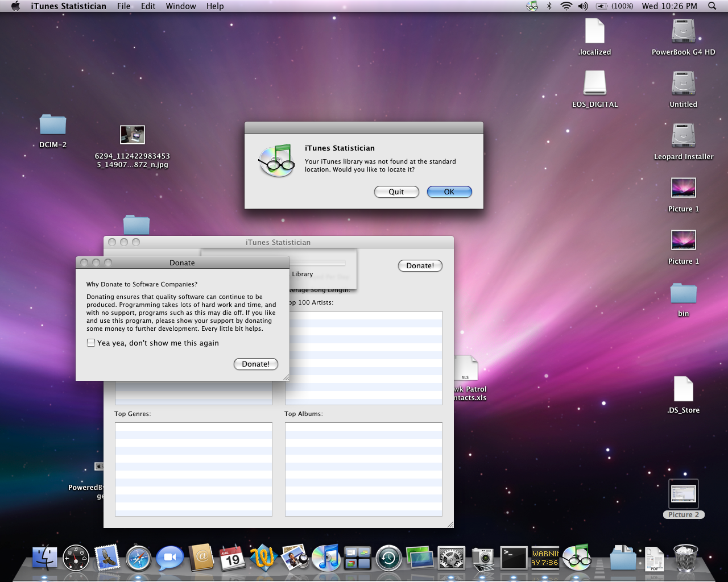Open Preview from the Dock
This screenshot has height=582, width=728.
(295, 558)
